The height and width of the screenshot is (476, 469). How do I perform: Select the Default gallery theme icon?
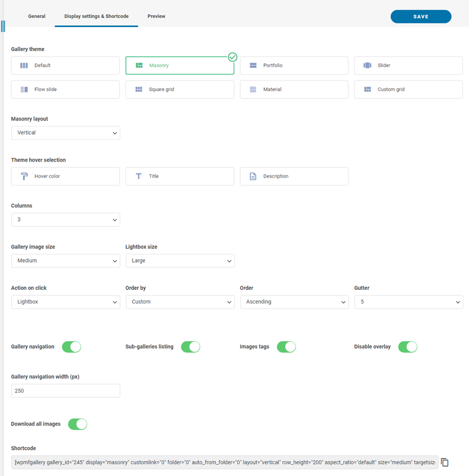coord(24,65)
